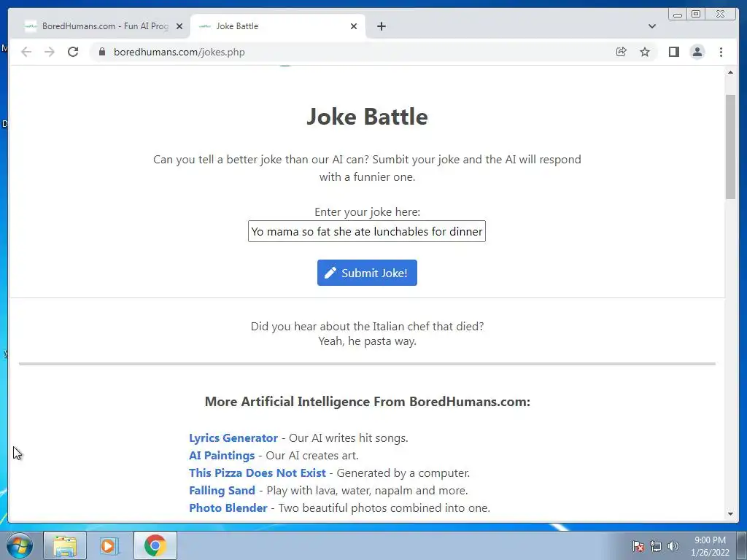Click the address bar URL

179,52
